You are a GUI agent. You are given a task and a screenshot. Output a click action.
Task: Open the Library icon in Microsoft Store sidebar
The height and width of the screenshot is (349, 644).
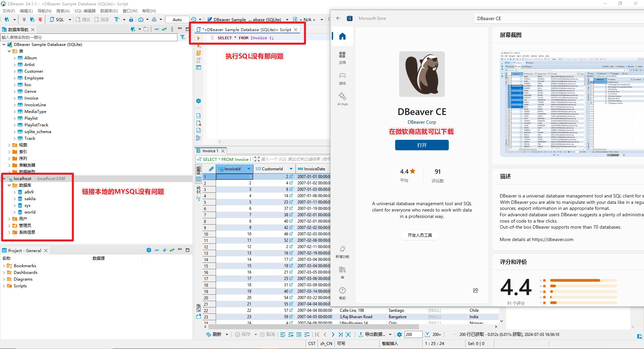coord(342,273)
